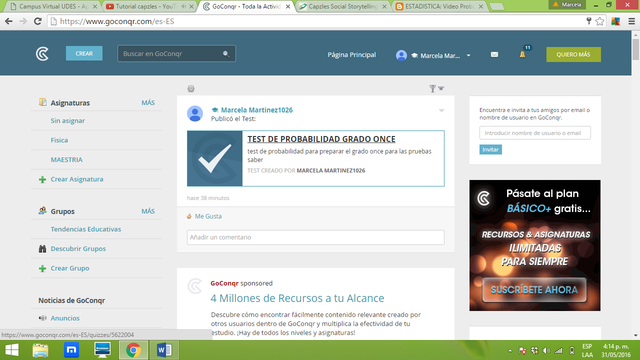
Task: Click Marcela Martinez1026 post avatar
Action: tap(195, 113)
